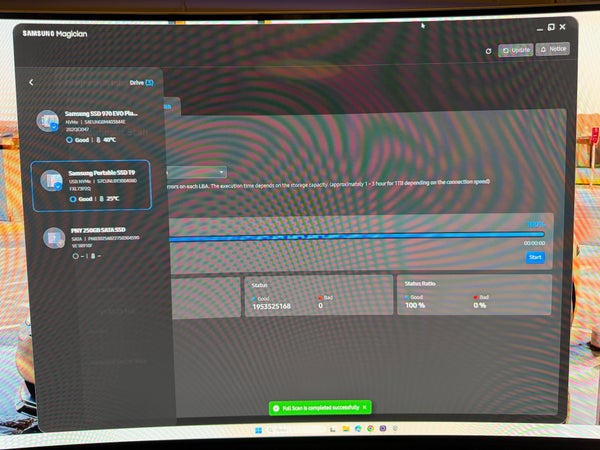
Task: Click the thermometer icon next to 25°C
Action: click(x=102, y=199)
